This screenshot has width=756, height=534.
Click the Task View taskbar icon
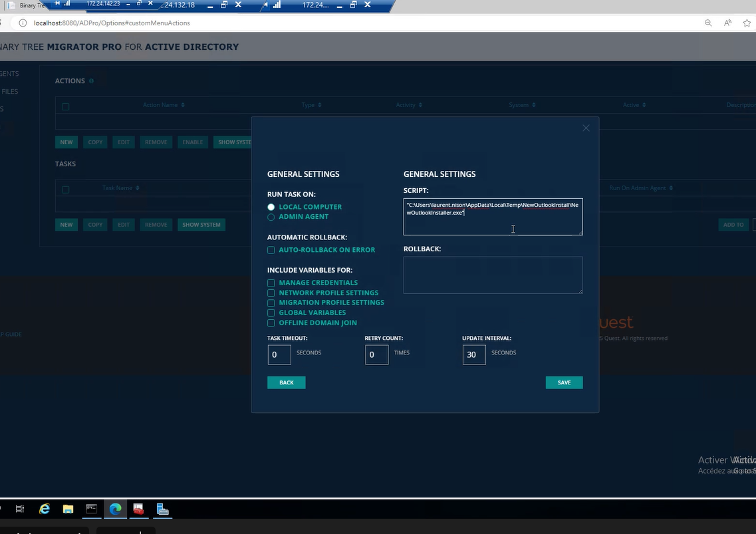coord(20,509)
